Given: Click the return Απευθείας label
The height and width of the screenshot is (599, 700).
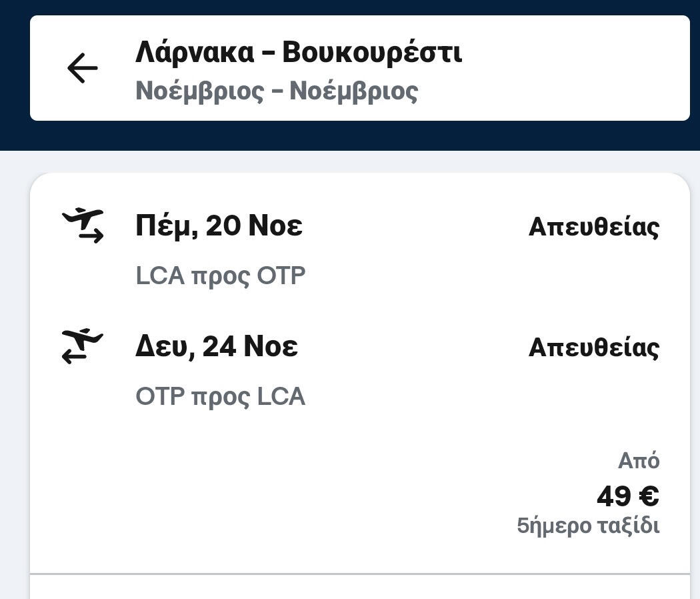Looking at the screenshot, I should [593, 348].
